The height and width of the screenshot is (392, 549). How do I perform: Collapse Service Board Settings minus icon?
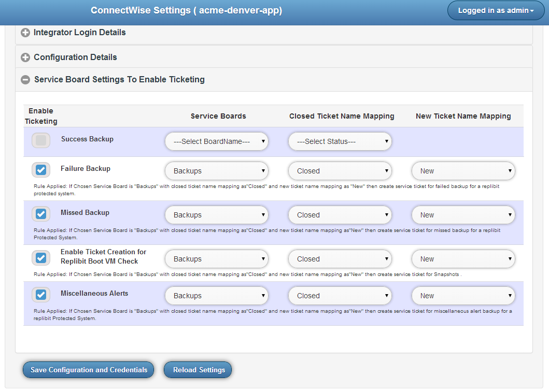25,80
